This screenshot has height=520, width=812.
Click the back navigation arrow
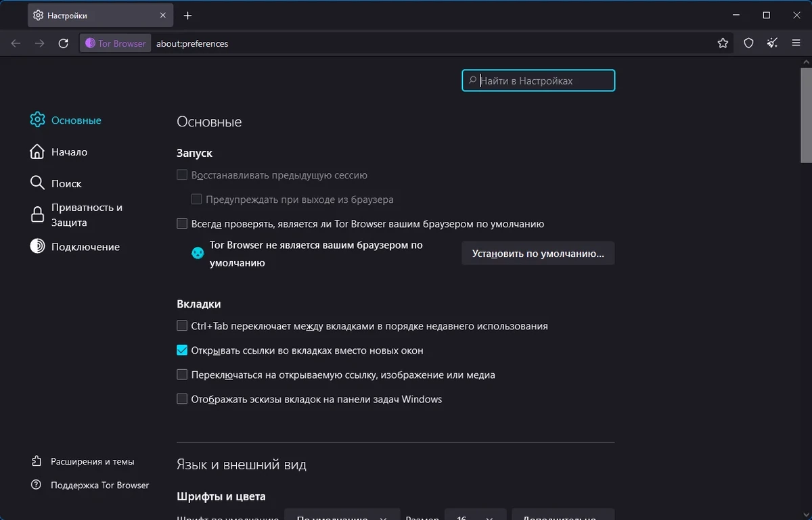click(x=16, y=43)
